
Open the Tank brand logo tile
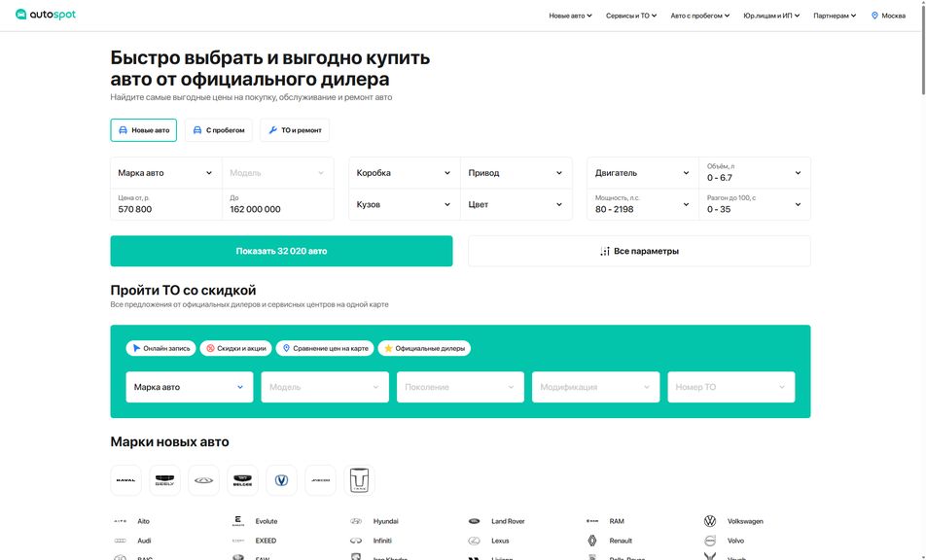pyautogui.click(x=360, y=479)
